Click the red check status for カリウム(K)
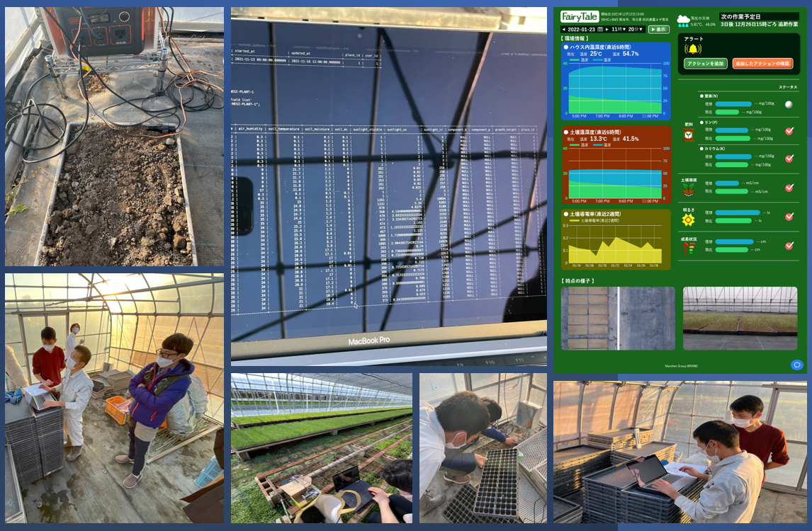The height and width of the screenshot is (531, 812). (x=789, y=159)
